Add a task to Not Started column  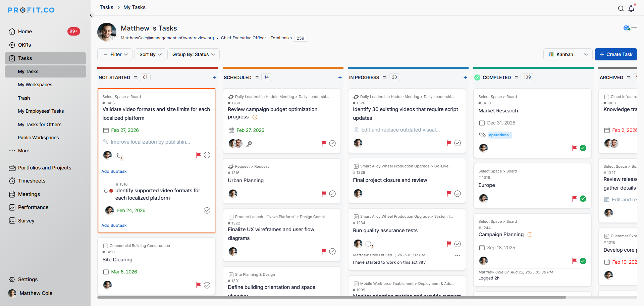click(215, 78)
